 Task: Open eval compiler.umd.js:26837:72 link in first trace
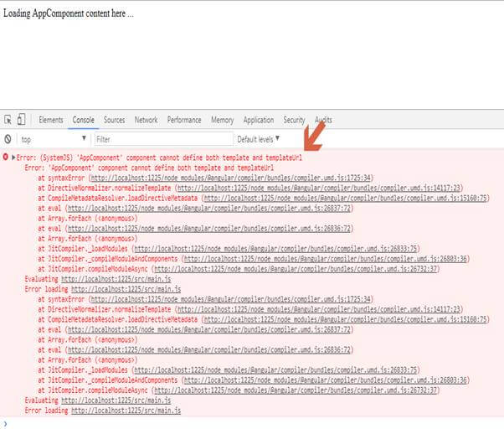point(209,208)
